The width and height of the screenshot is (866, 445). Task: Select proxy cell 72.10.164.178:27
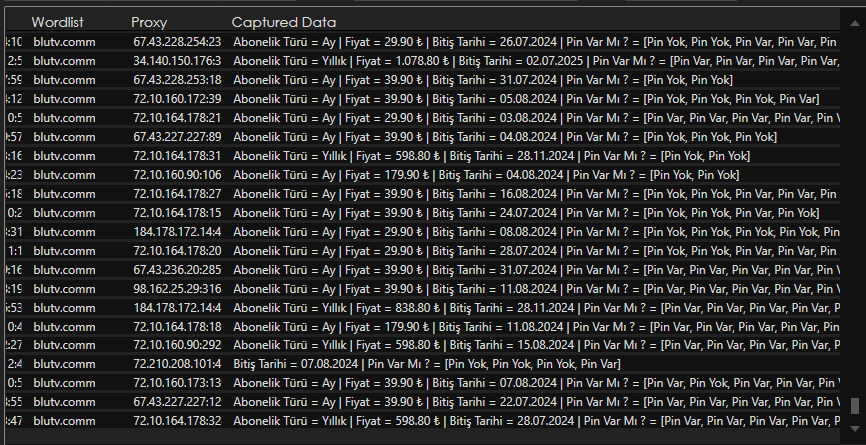177,194
